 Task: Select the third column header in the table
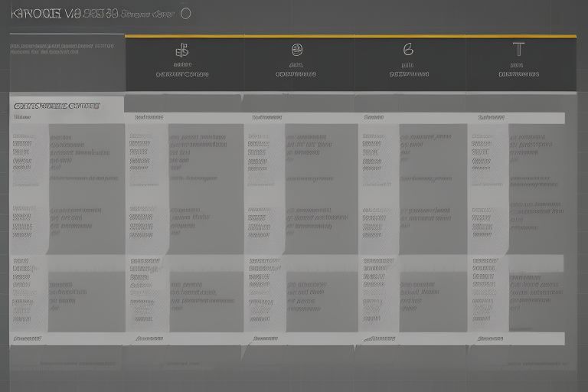(x=266, y=118)
